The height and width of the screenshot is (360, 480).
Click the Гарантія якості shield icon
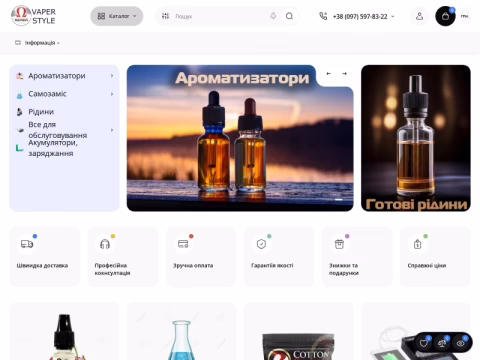click(261, 244)
